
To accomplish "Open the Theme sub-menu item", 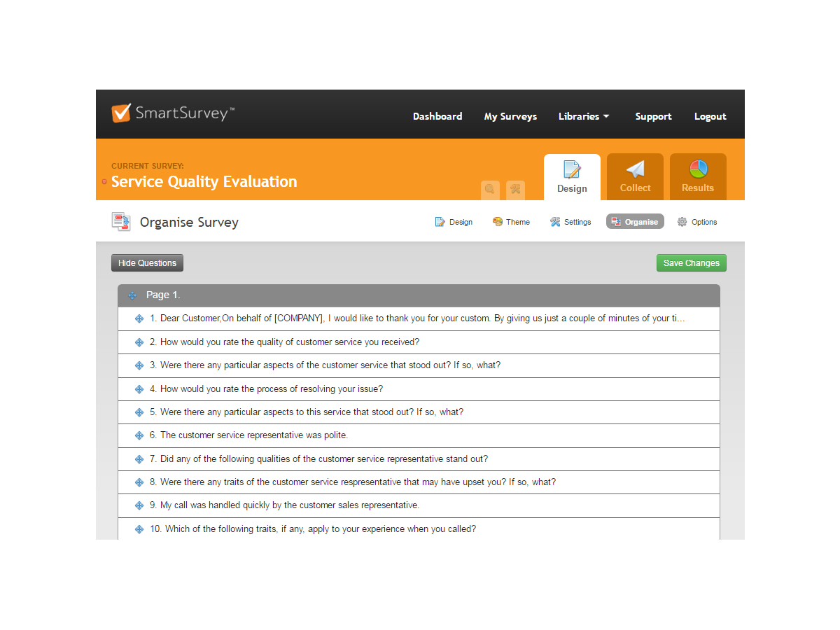I will [511, 222].
